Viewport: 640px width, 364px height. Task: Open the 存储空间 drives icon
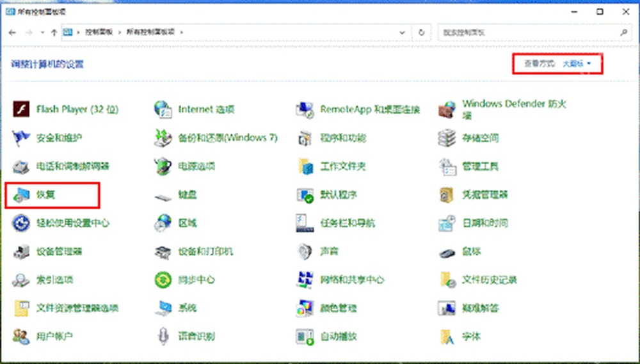[x=447, y=138]
